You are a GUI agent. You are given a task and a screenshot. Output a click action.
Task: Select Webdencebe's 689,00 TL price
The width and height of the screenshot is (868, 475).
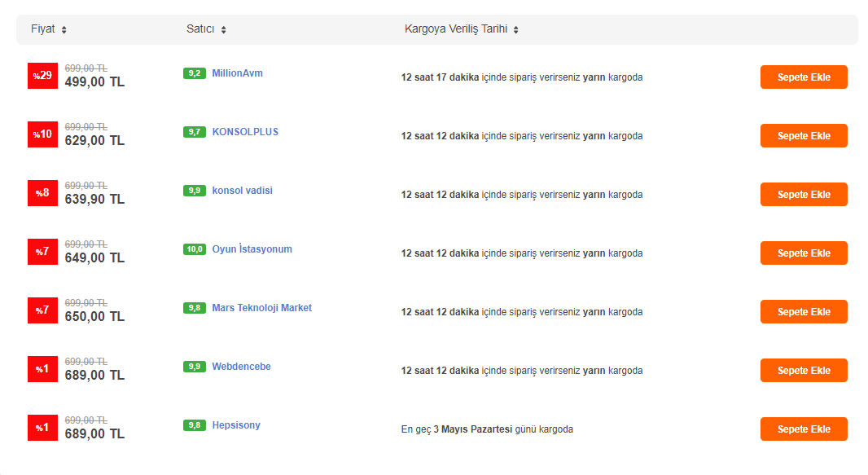(94, 376)
